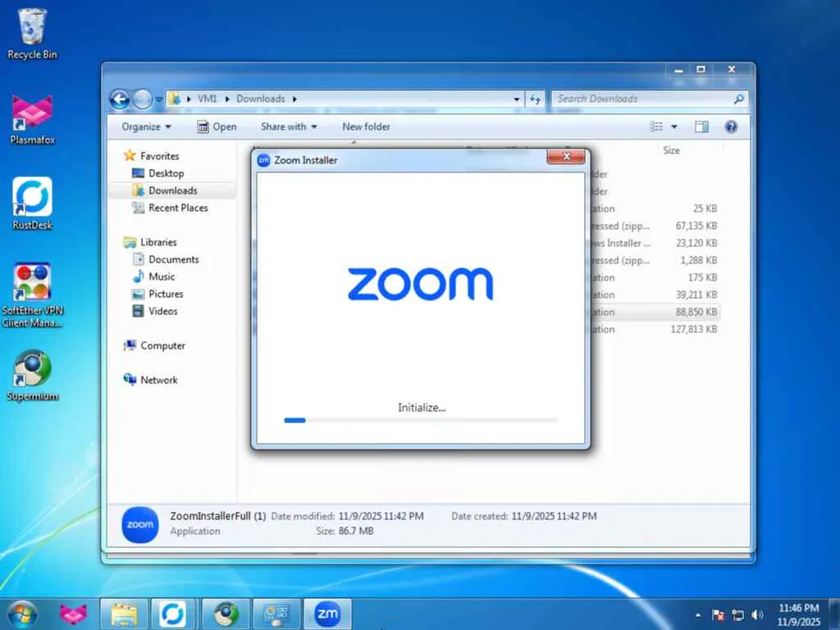This screenshot has width=840, height=630.
Task: Open RustDesk desktop shortcut
Action: point(32,203)
